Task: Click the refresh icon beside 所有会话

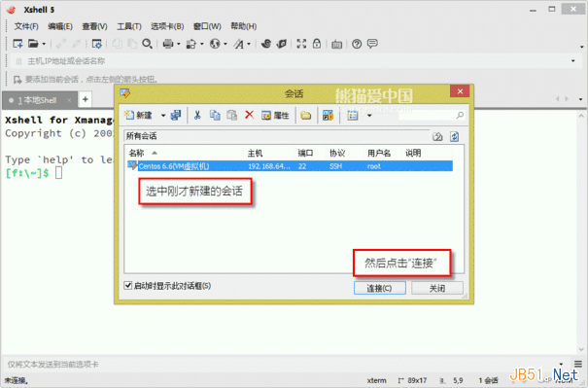Action: tap(455, 136)
